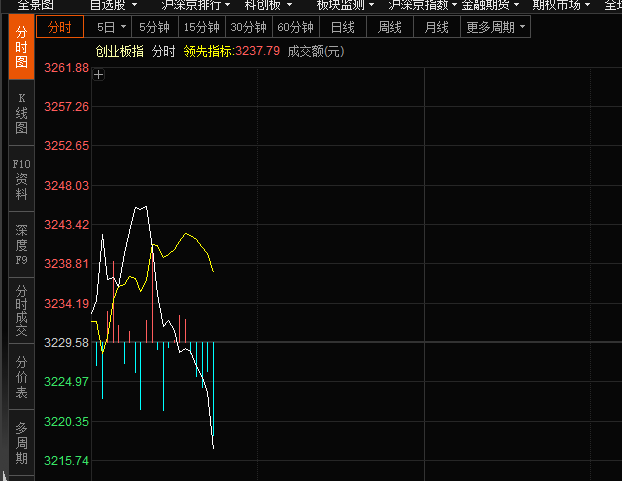The height and width of the screenshot is (481, 622).
Task: Open the K线图 sidebar tab
Action: (21, 113)
